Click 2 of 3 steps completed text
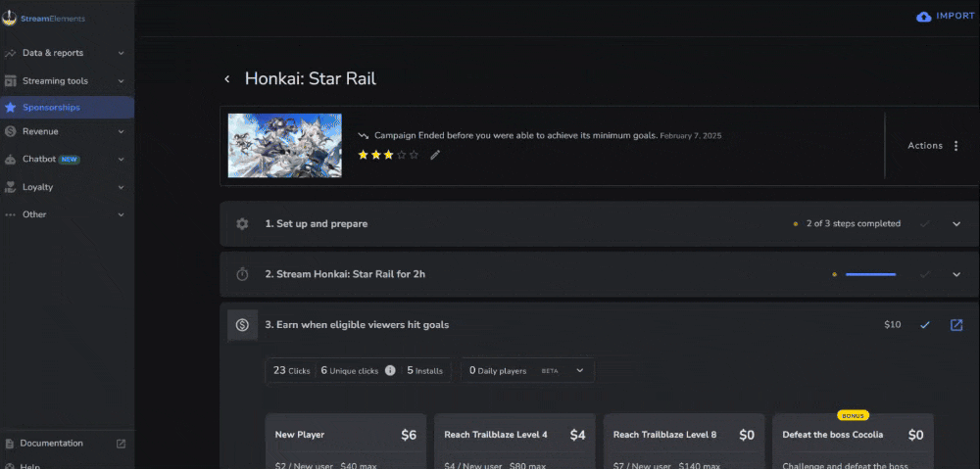 [x=854, y=223]
